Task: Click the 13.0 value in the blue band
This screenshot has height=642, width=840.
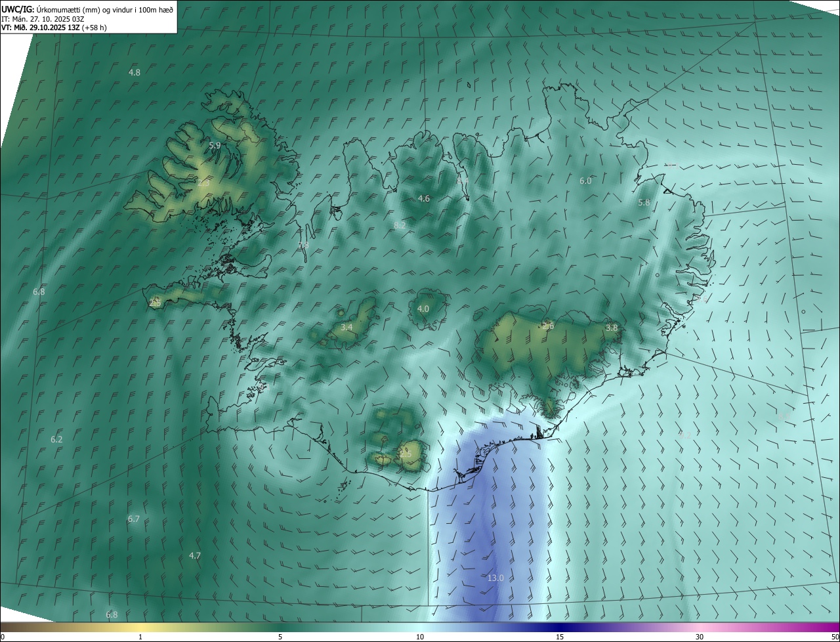Action: click(x=495, y=578)
